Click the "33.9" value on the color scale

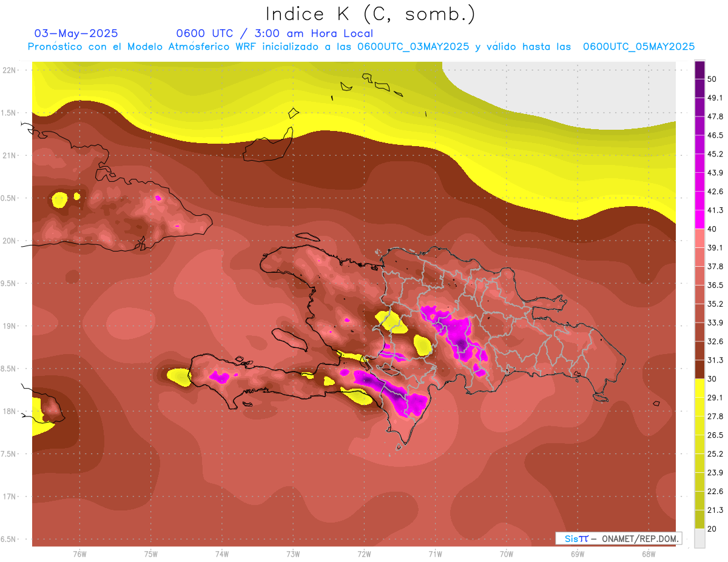pyautogui.click(x=716, y=323)
